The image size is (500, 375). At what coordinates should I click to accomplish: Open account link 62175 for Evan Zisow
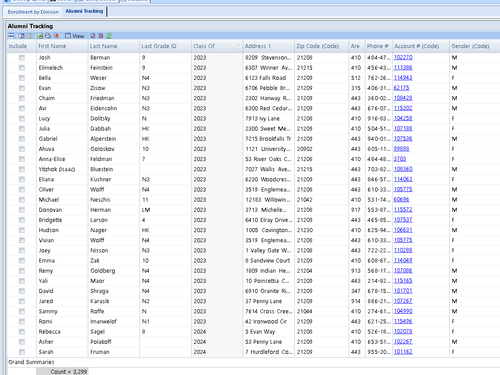(x=401, y=88)
